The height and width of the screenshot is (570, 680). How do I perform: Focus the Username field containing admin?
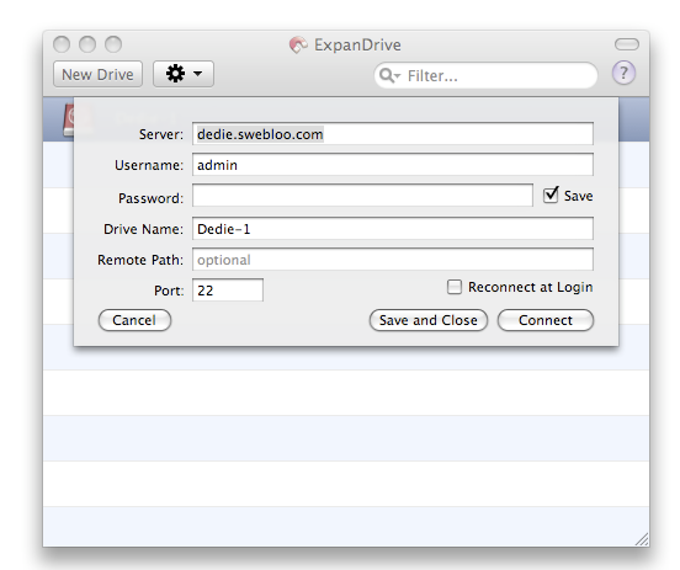tap(392, 164)
